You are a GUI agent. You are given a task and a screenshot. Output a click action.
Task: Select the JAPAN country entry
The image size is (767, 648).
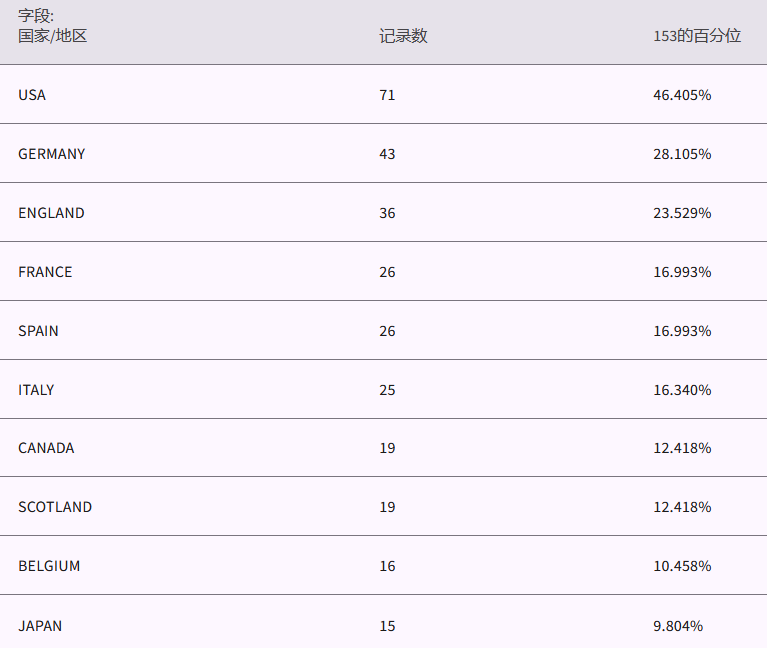tap(40, 626)
